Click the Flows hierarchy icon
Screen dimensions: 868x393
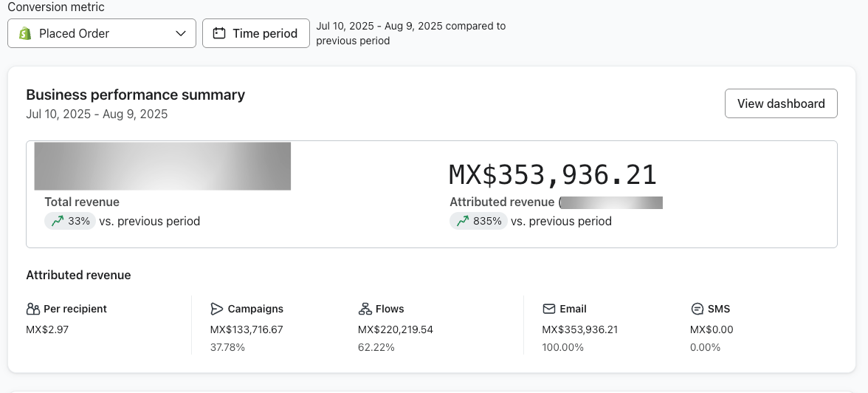(365, 309)
